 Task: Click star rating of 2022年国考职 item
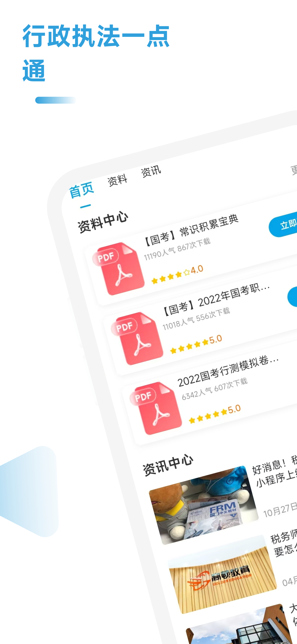(x=196, y=344)
